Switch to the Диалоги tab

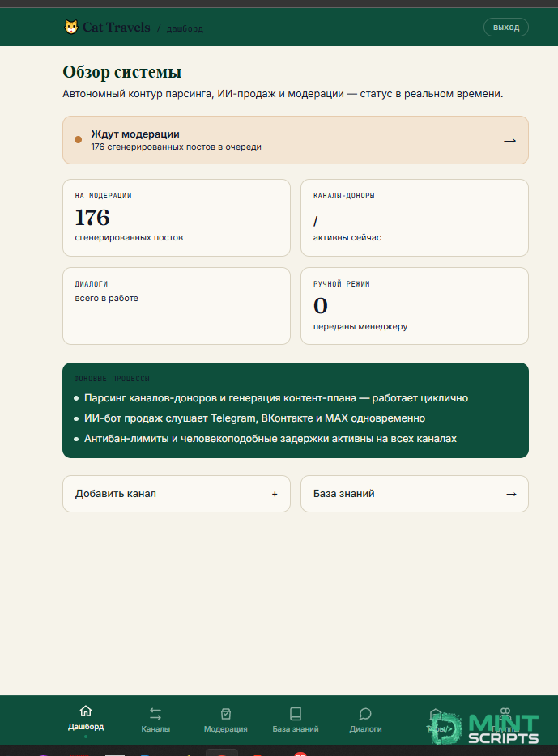click(x=365, y=720)
